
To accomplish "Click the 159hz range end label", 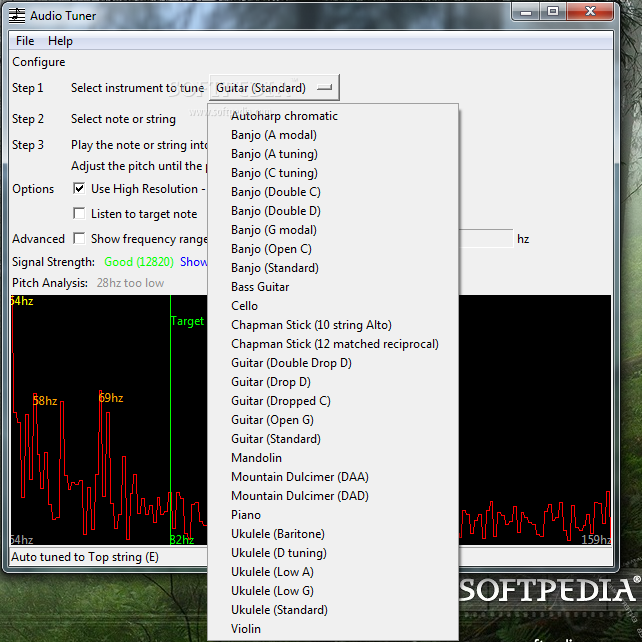I will click(596, 540).
